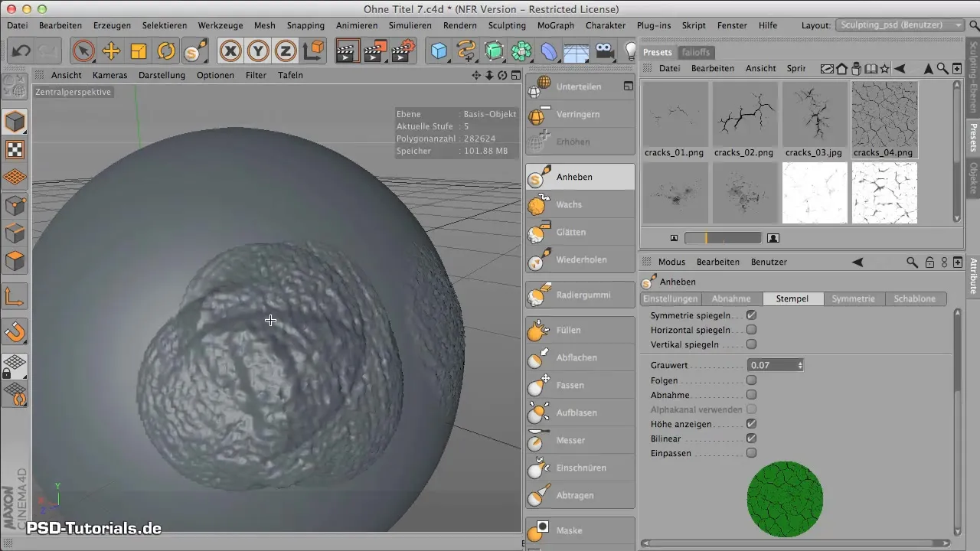Select the cracks_04.png preset thumbnail
The image size is (980, 551).
tap(884, 119)
